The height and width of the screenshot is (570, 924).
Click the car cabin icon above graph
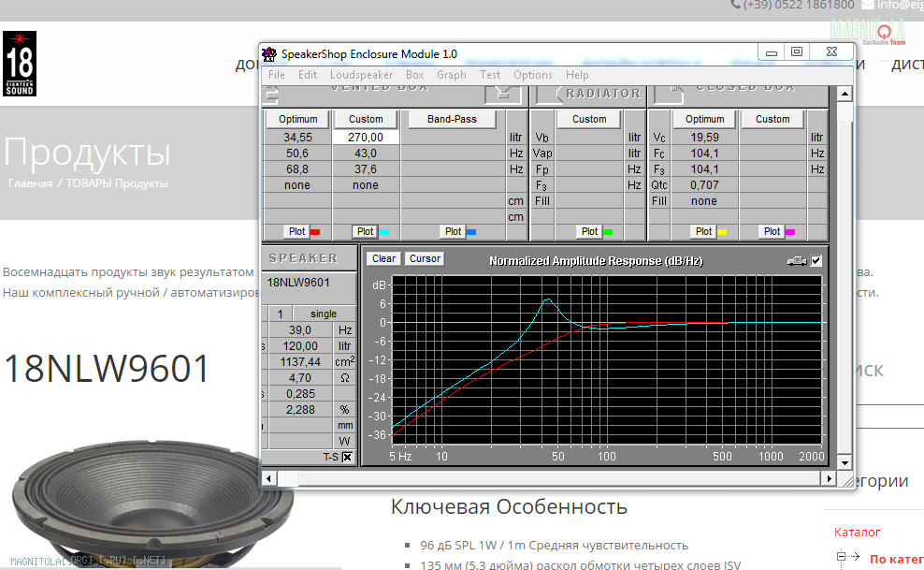pos(797,260)
